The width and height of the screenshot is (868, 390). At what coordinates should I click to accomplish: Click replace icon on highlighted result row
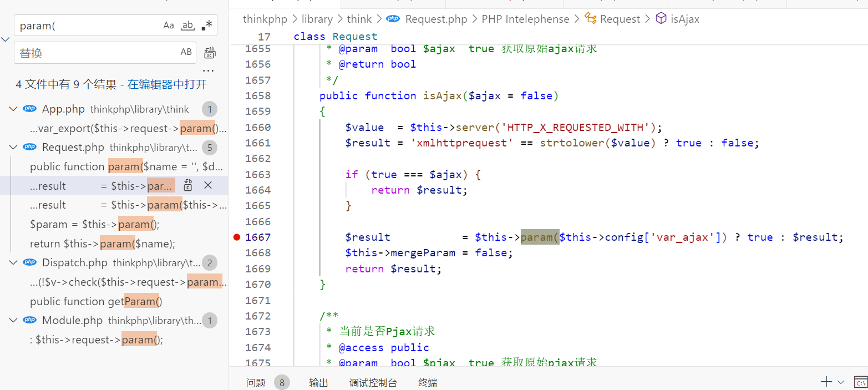click(x=188, y=185)
